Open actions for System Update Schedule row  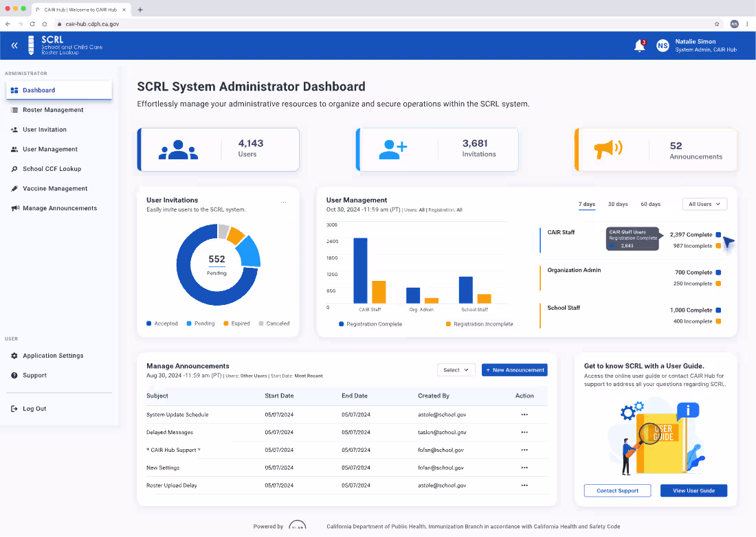524,415
